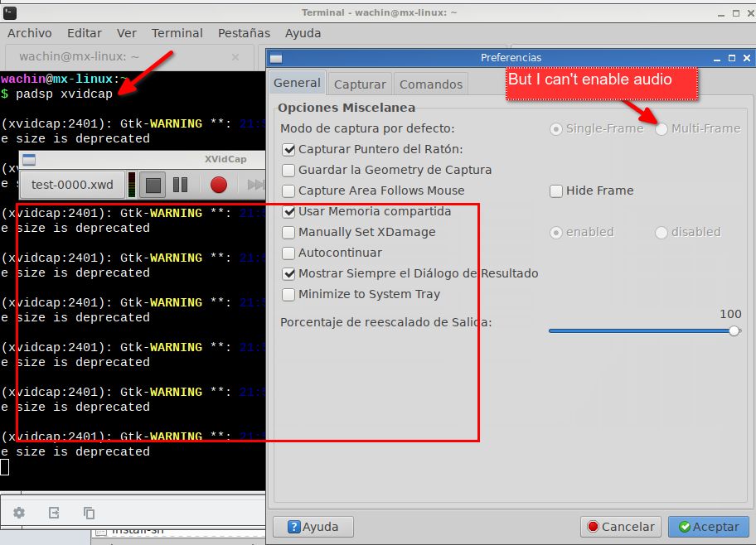Viewport: 756px width, 545px height.
Task: Click the export arrow icon at bottom left
Action: (x=54, y=513)
